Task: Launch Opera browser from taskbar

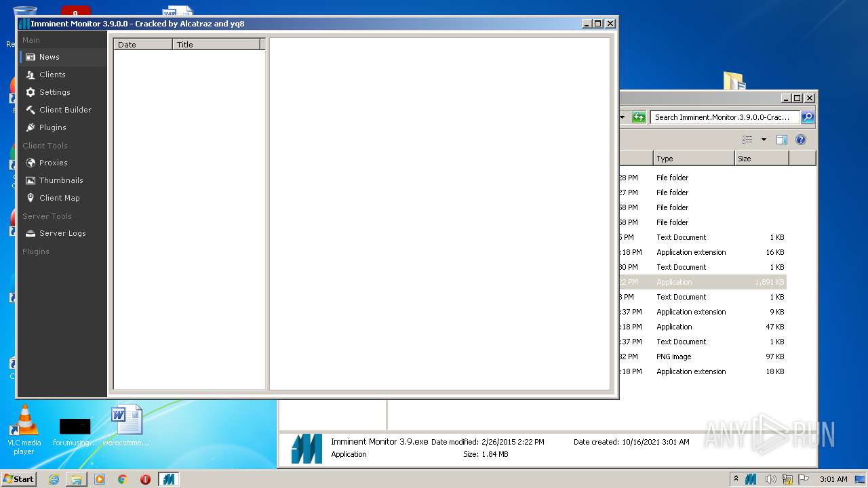Action: (x=145, y=479)
